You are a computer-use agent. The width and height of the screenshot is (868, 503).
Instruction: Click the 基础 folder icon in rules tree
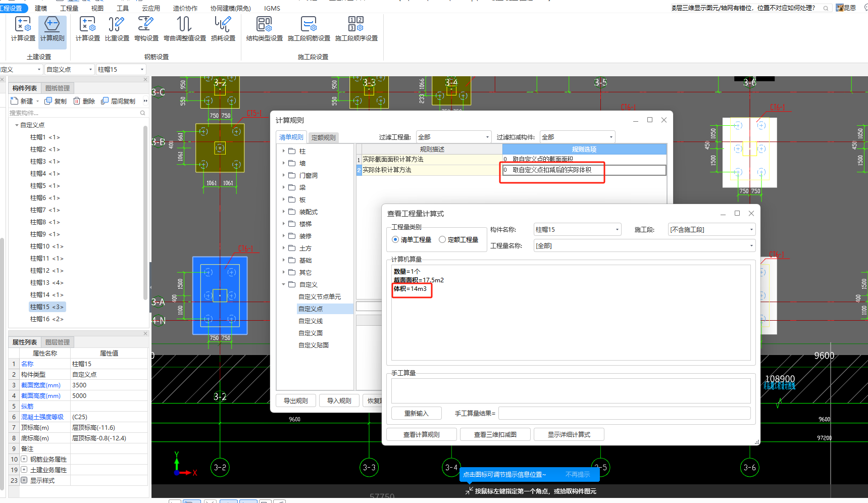[292, 260]
